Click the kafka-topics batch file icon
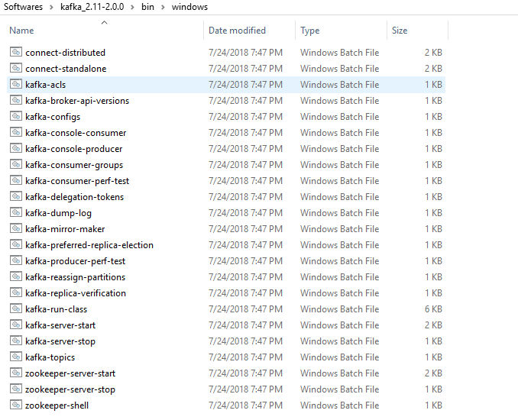 (x=17, y=357)
